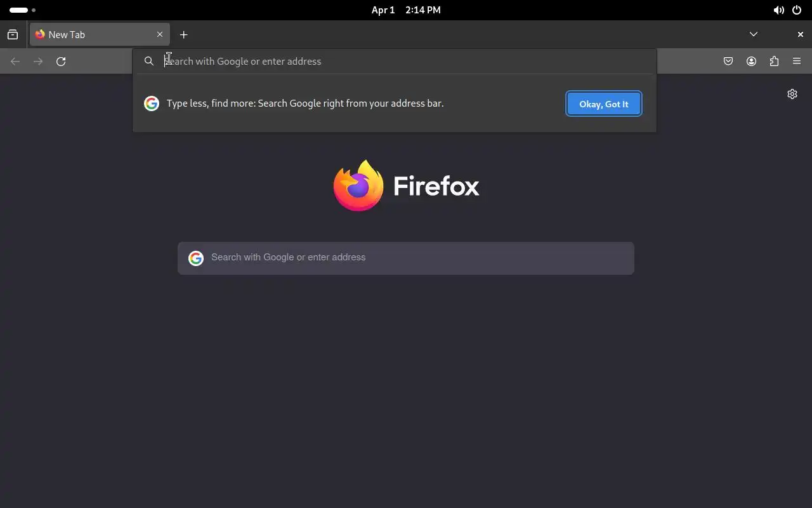Open Firefox View (recent browsing) icon
Screen dimensions: 812x508
pyautogui.click(x=13, y=35)
